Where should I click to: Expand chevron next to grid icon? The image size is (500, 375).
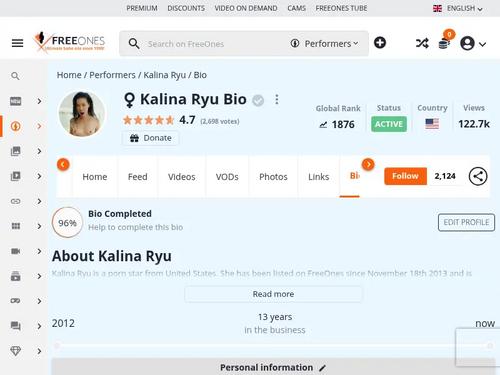point(39,226)
